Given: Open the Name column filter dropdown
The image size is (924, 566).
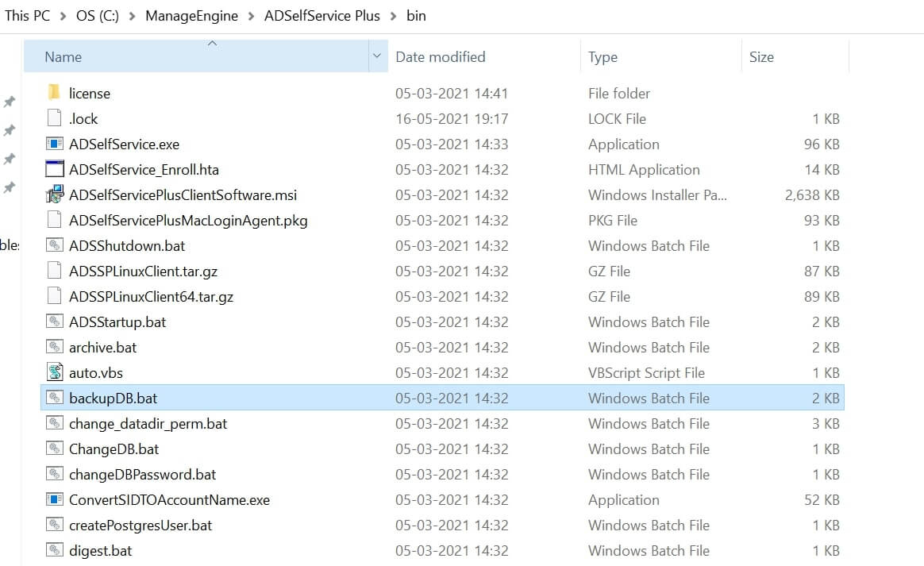Looking at the screenshot, I should coord(379,56).
